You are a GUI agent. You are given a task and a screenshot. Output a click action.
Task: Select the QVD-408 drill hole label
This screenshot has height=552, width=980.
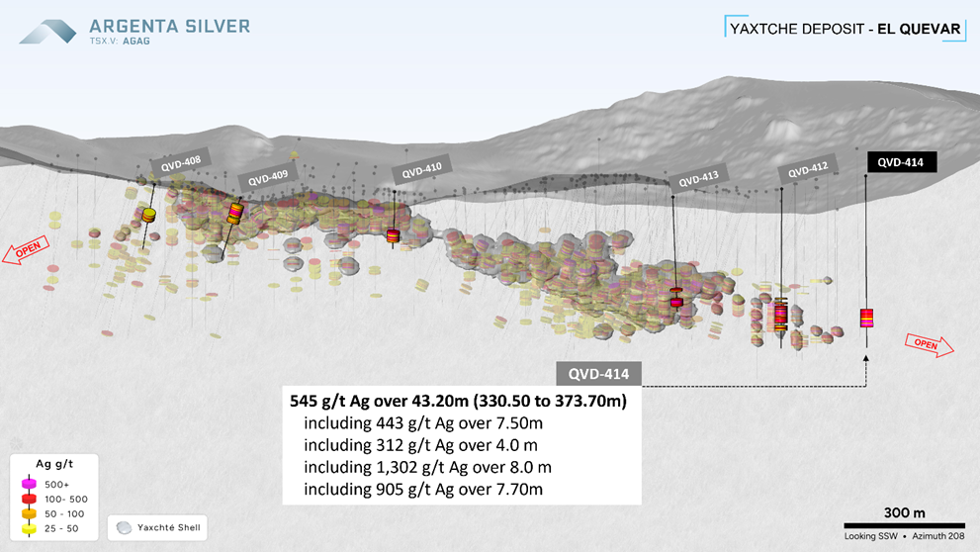point(181,164)
